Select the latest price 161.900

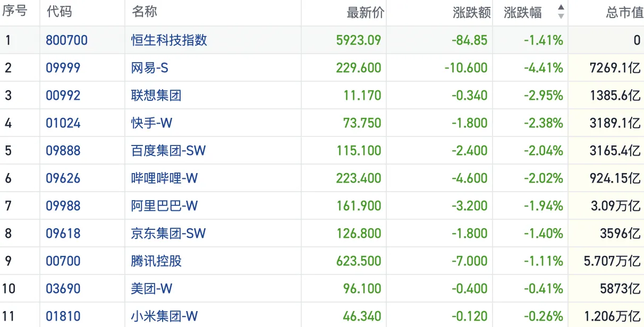(x=359, y=206)
